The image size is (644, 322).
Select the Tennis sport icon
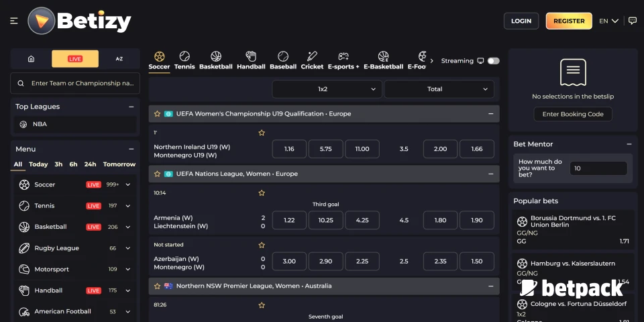(x=184, y=56)
